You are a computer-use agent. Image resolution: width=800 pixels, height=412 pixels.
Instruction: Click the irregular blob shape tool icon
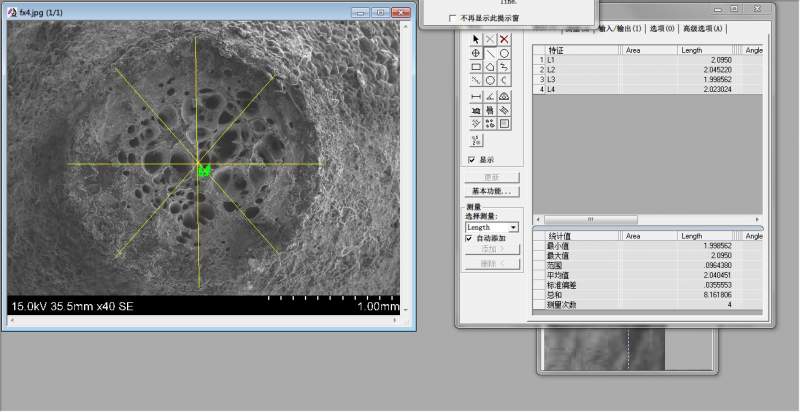[476, 110]
